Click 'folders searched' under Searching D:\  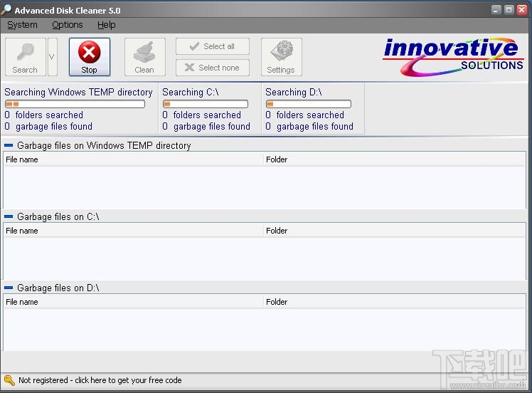(x=310, y=115)
